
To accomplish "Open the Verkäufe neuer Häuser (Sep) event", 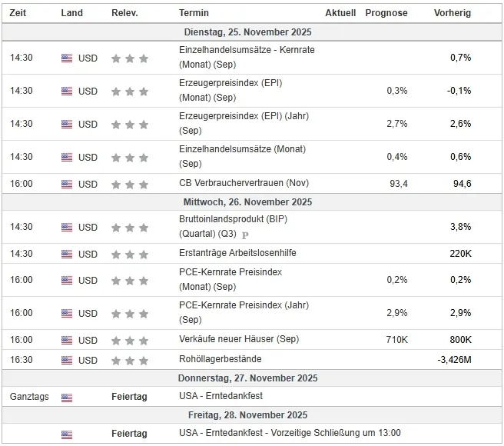I will point(238,339).
